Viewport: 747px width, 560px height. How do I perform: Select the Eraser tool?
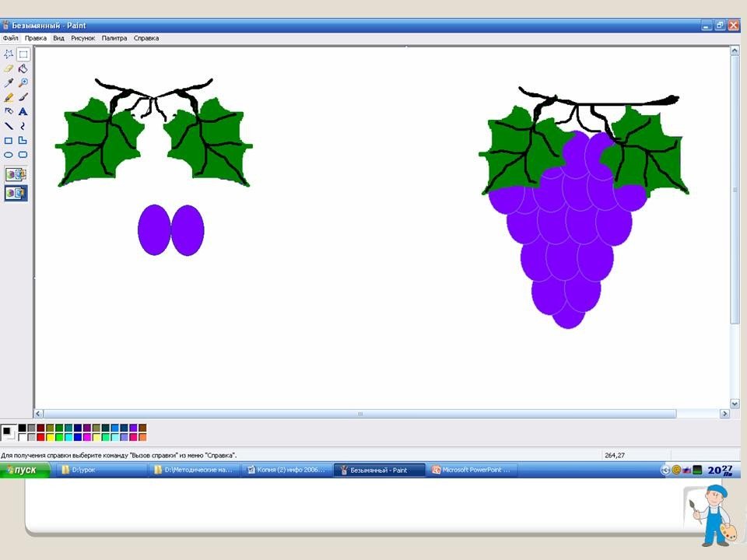[8, 68]
